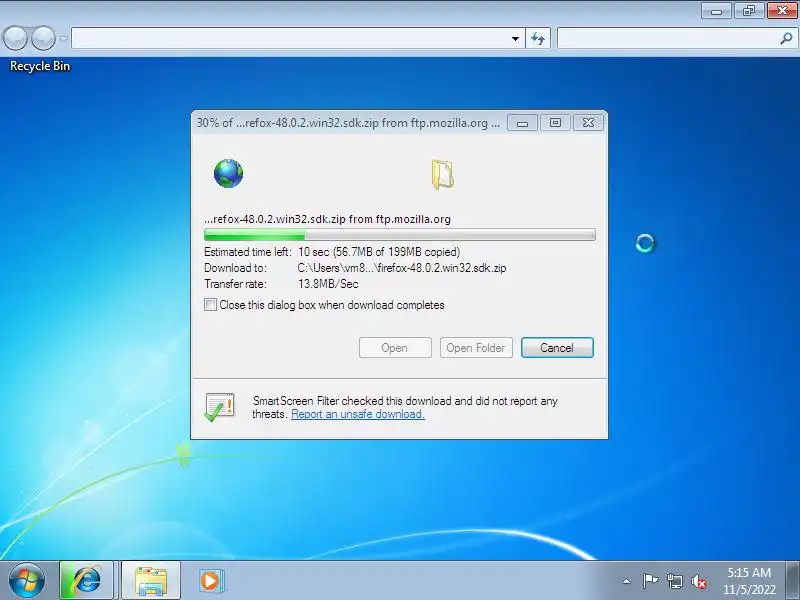Click the disabled Open button

[395, 347]
